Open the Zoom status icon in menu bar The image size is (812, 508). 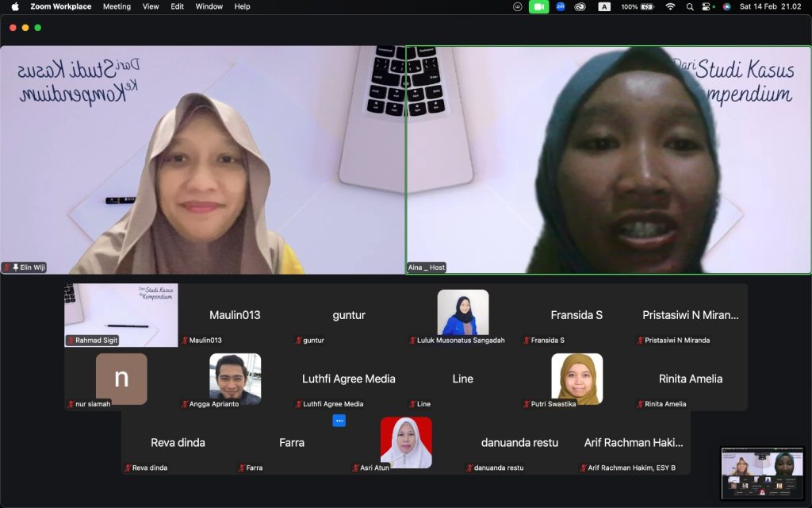(561, 6)
